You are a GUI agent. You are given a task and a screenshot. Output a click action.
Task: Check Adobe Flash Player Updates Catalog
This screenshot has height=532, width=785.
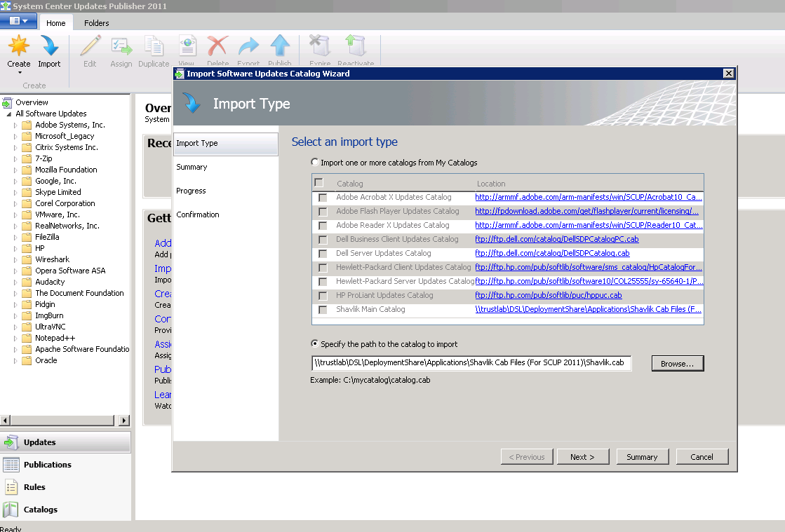tap(323, 212)
